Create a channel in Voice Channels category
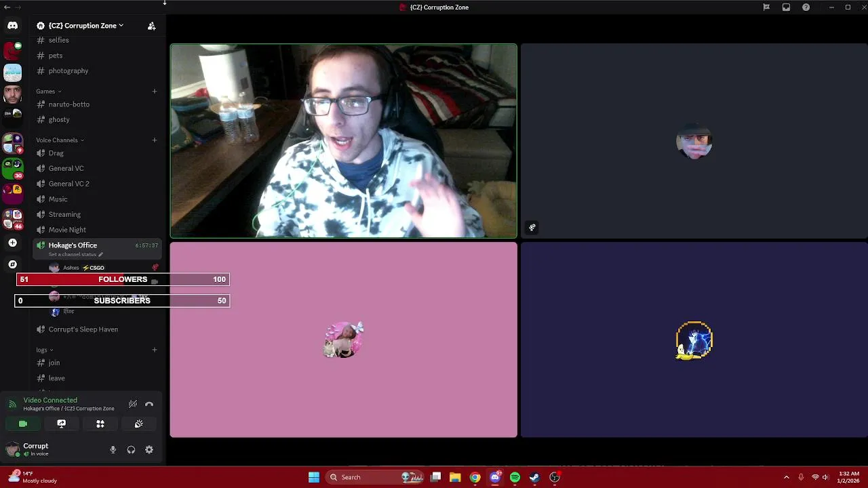Viewport: 868px width, 488px height. (x=155, y=140)
